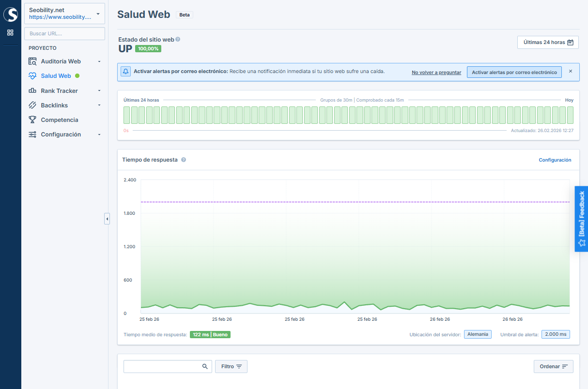This screenshot has width=588, height=389.
Task: Expand the Auditoría Web submenu
Action: coord(99,61)
